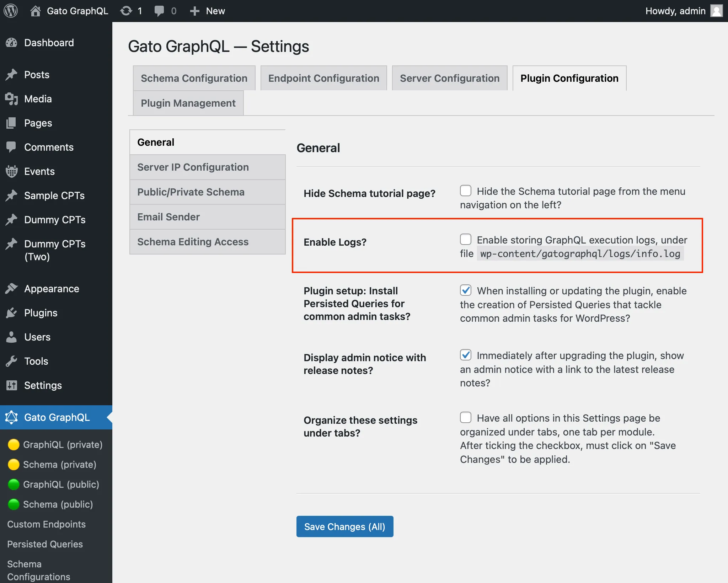Click the Gato GraphQL logo icon in sidebar

(x=11, y=417)
